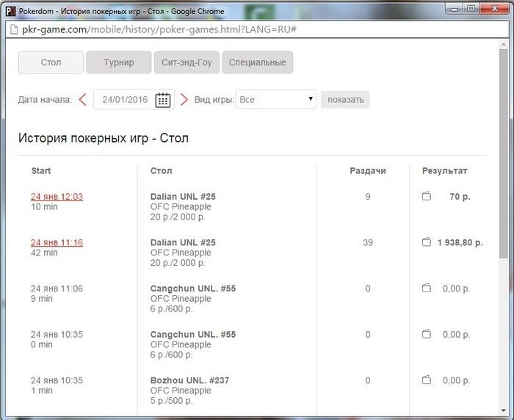Minimize the Chrome window

tap(454, 9)
